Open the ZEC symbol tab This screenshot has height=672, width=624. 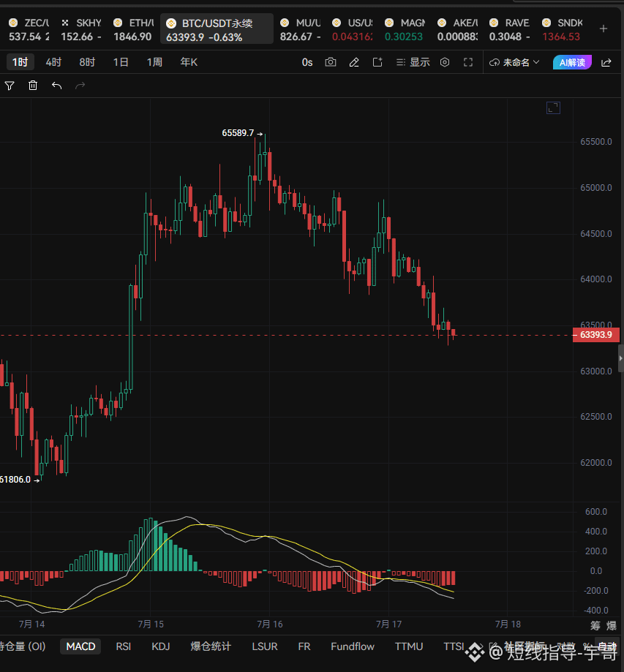click(29, 29)
